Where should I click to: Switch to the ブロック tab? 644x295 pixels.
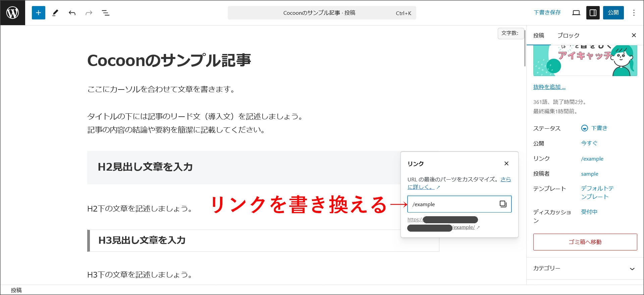(568, 36)
